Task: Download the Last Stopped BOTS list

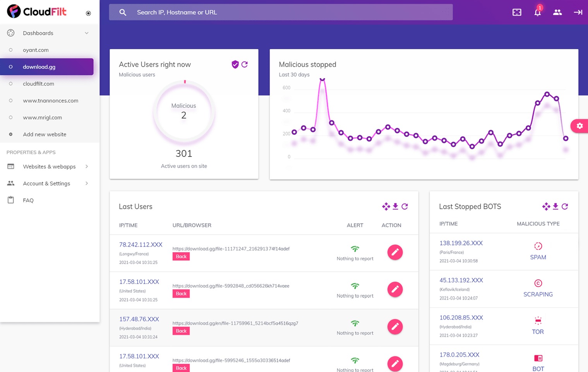Action: pos(555,207)
